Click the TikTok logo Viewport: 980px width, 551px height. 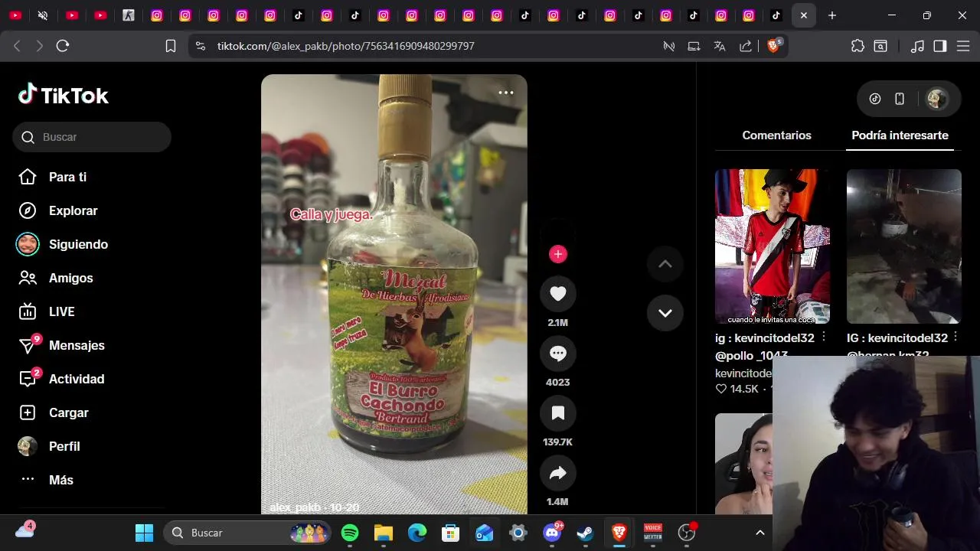[x=64, y=95]
